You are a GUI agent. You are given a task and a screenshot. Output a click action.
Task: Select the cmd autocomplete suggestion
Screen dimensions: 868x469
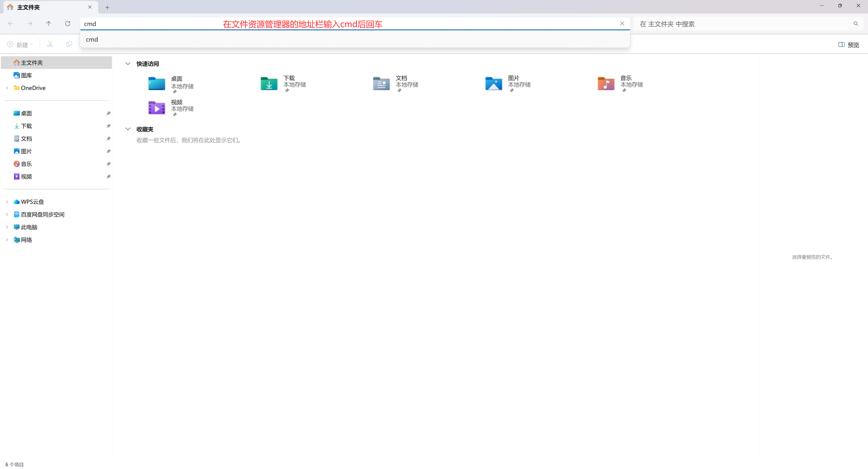92,39
